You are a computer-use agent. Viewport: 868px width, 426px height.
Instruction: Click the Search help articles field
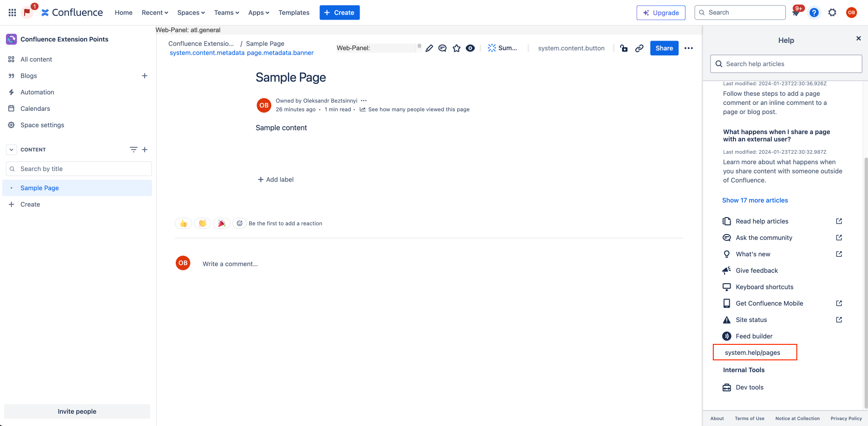pos(786,64)
